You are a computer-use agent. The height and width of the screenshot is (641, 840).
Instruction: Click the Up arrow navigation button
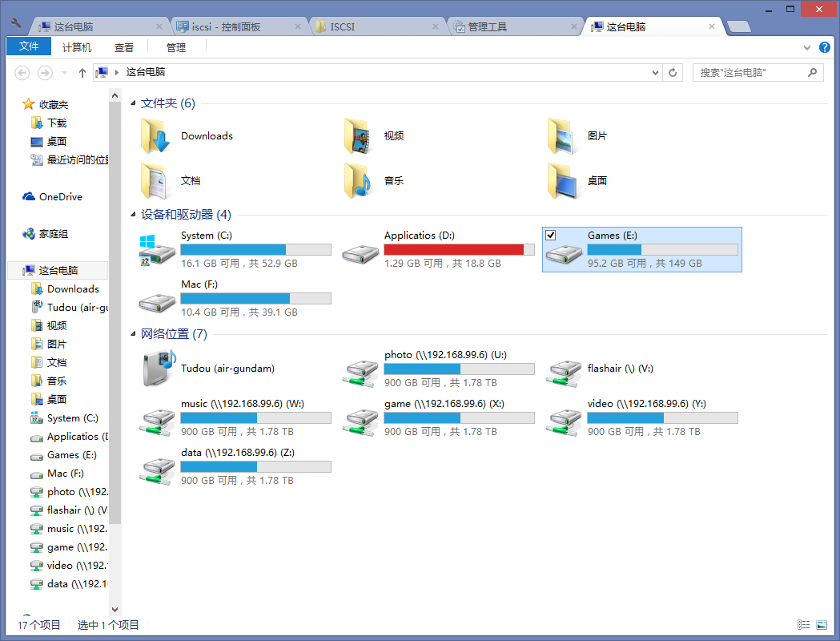pos(82,73)
